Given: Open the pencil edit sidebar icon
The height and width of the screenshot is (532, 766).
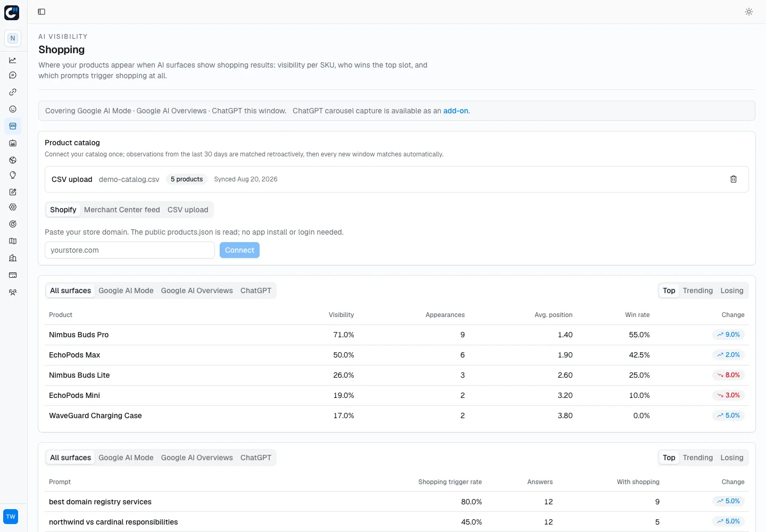Looking at the screenshot, I should pyautogui.click(x=13, y=192).
